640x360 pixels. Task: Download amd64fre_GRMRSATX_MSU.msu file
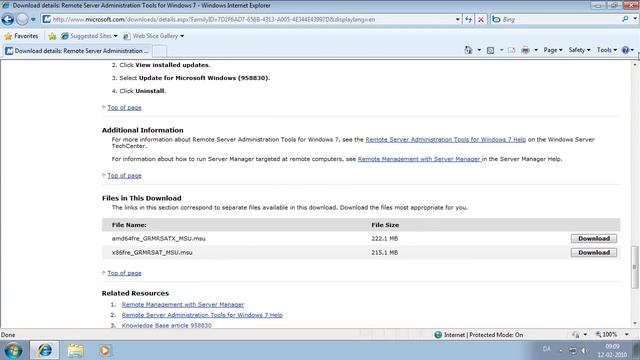point(594,238)
